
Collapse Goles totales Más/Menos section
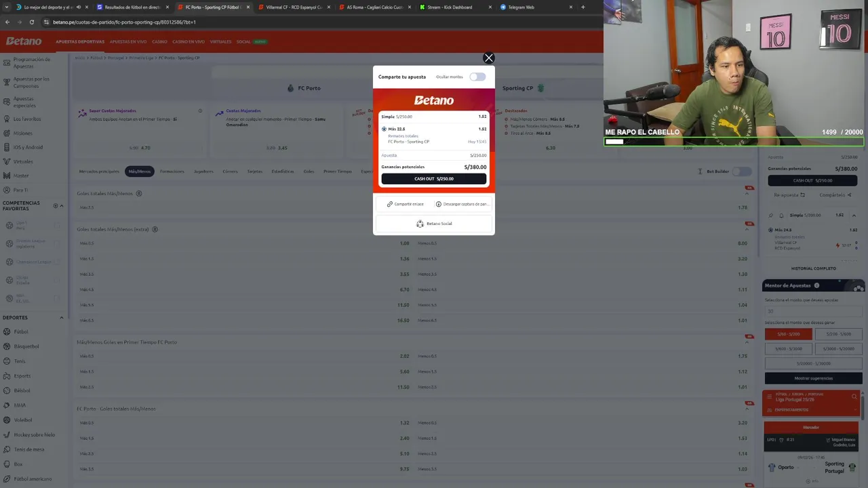click(747, 194)
